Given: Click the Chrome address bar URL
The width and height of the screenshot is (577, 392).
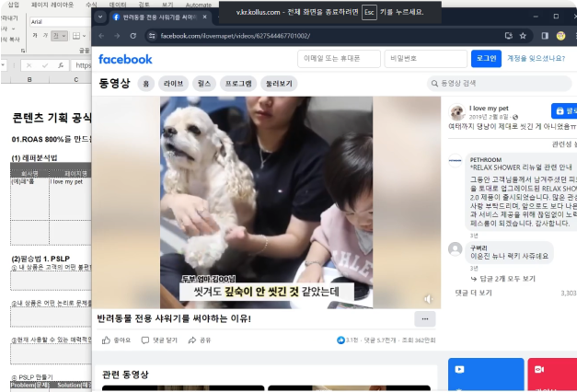Looking at the screenshot, I should click(x=236, y=36).
